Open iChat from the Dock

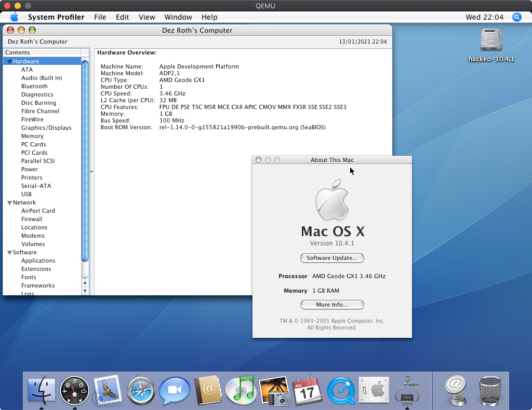(x=175, y=390)
